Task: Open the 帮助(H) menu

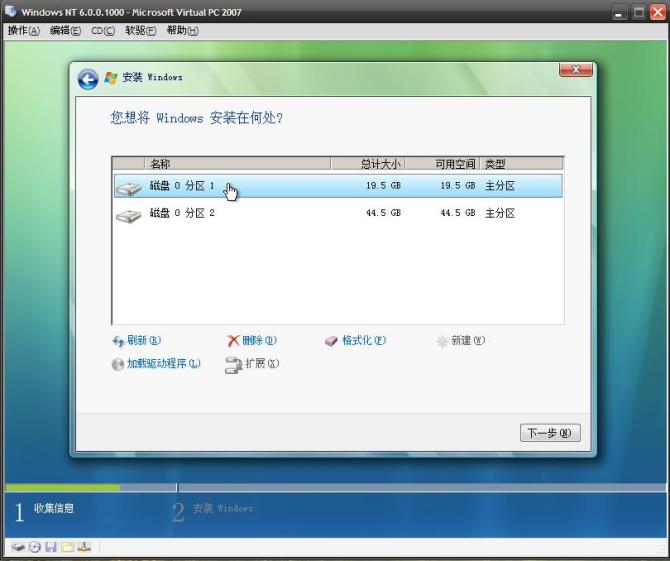Action: tap(183, 31)
